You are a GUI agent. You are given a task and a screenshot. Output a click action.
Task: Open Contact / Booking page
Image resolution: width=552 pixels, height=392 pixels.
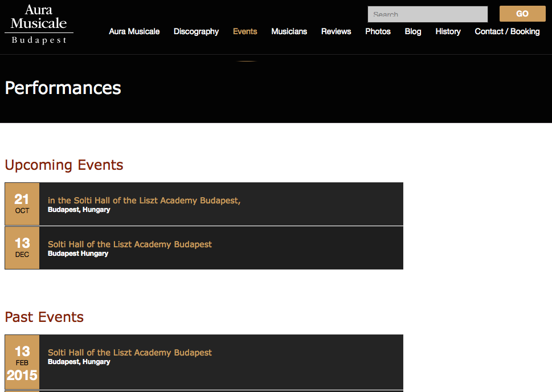(507, 31)
